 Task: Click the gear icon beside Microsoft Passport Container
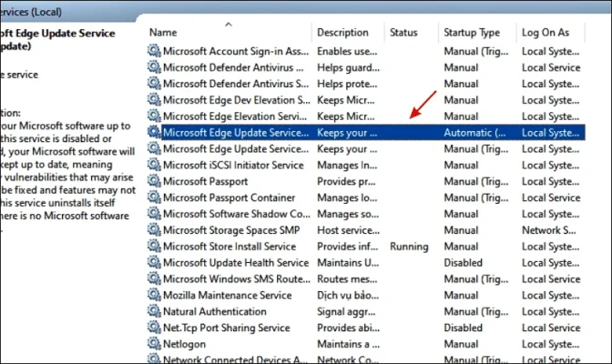(154, 197)
